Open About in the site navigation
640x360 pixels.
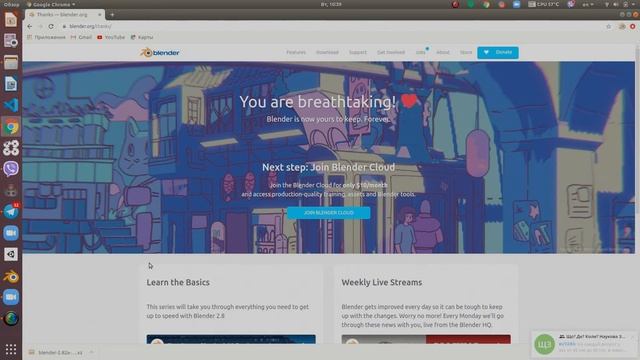coord(443,52)
